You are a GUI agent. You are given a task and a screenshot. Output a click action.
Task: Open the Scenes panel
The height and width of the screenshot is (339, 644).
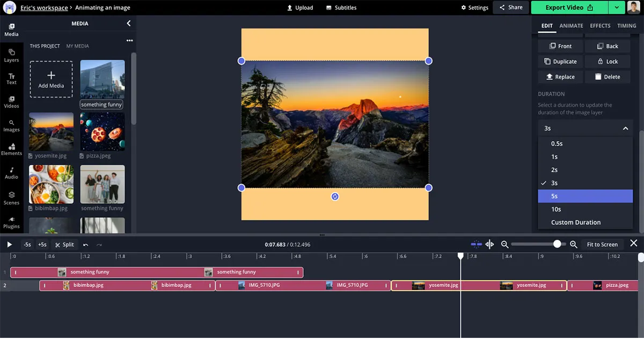click(x=11, y=197)
